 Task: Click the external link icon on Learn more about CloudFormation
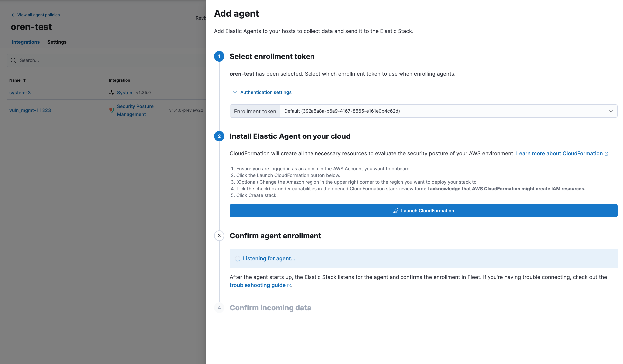607,154
